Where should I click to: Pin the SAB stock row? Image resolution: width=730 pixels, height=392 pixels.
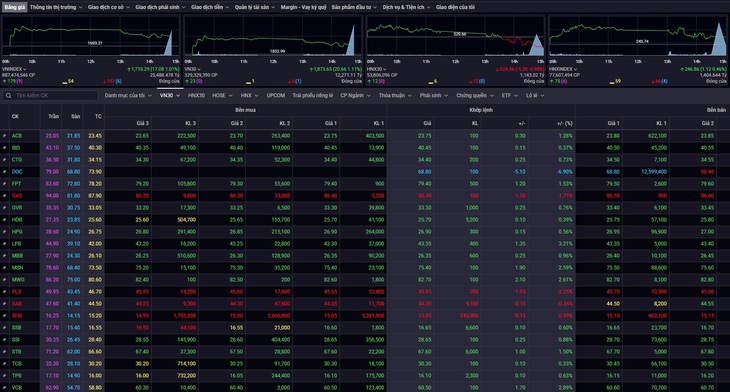4,304
